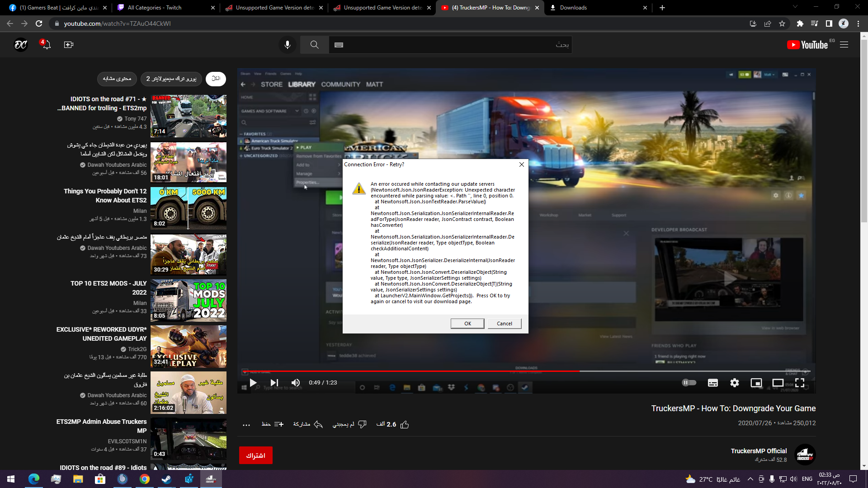Open the Windows Start menu

[11, 479]
